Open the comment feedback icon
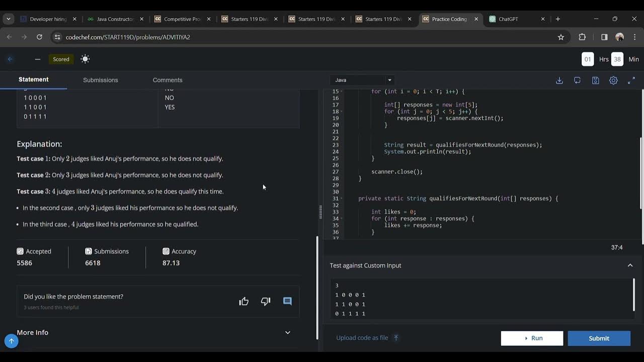 click(287, 301)
